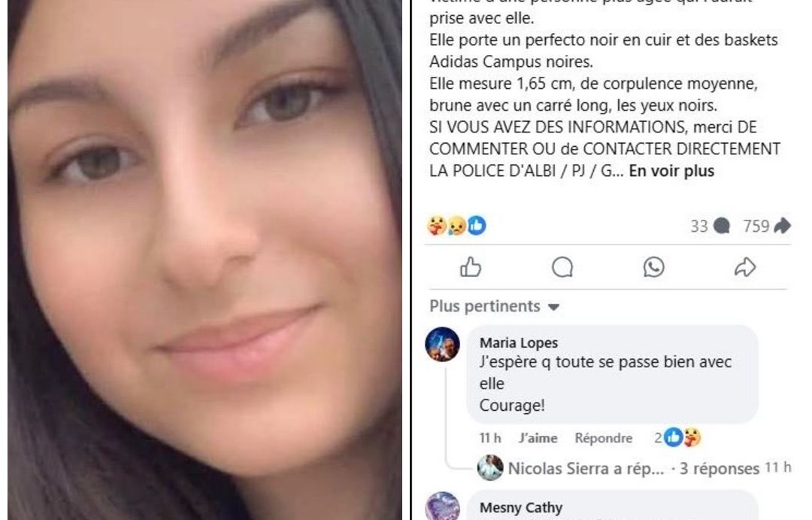
Task: Click Répondre under Maria Lopes' comment
Action: point(603,438)
